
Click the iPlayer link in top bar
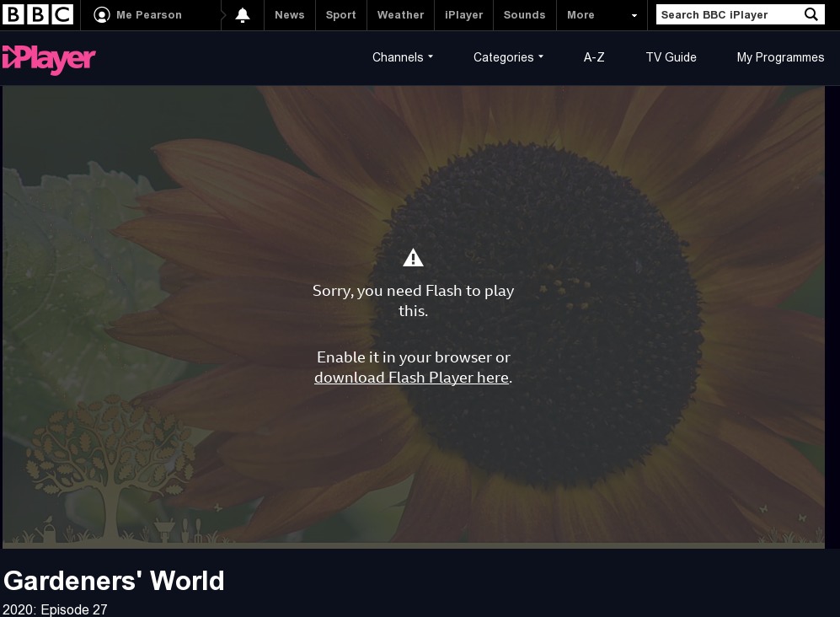[x=463, y=15]
